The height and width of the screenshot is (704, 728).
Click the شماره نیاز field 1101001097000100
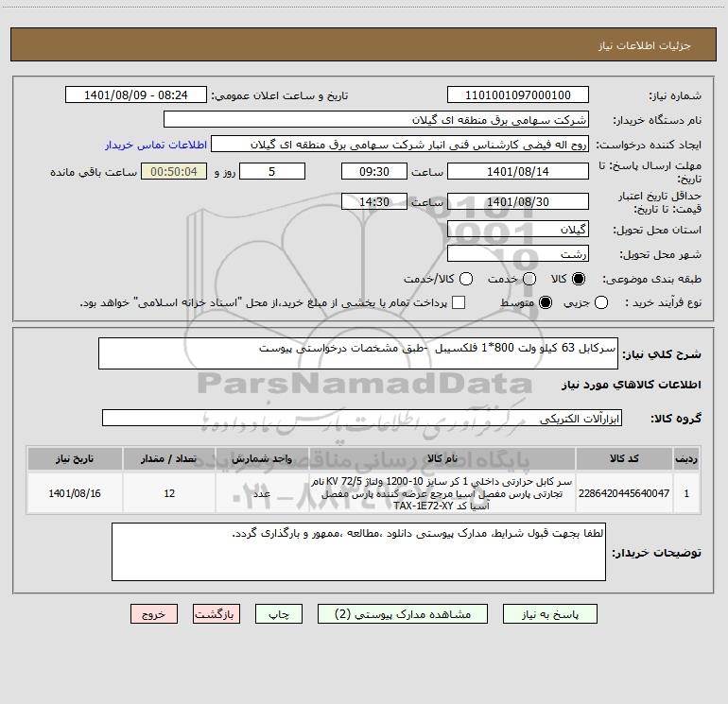click(518, 94)
